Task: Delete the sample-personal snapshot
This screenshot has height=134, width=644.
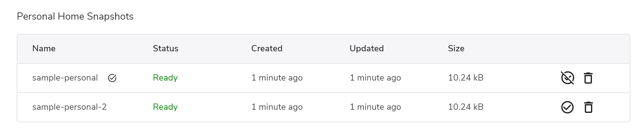Action: (x=588, y=78)
